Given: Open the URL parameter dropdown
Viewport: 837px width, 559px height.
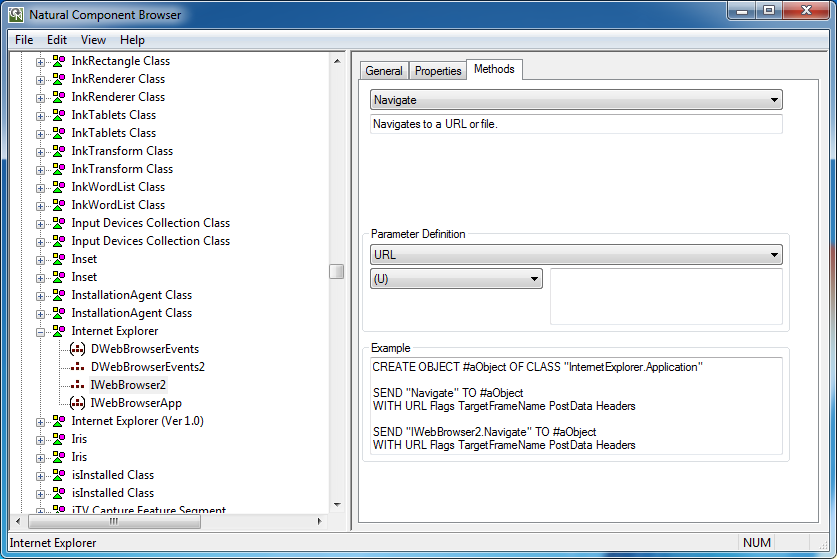Looking at the screenshot, I should pos(774,255).
